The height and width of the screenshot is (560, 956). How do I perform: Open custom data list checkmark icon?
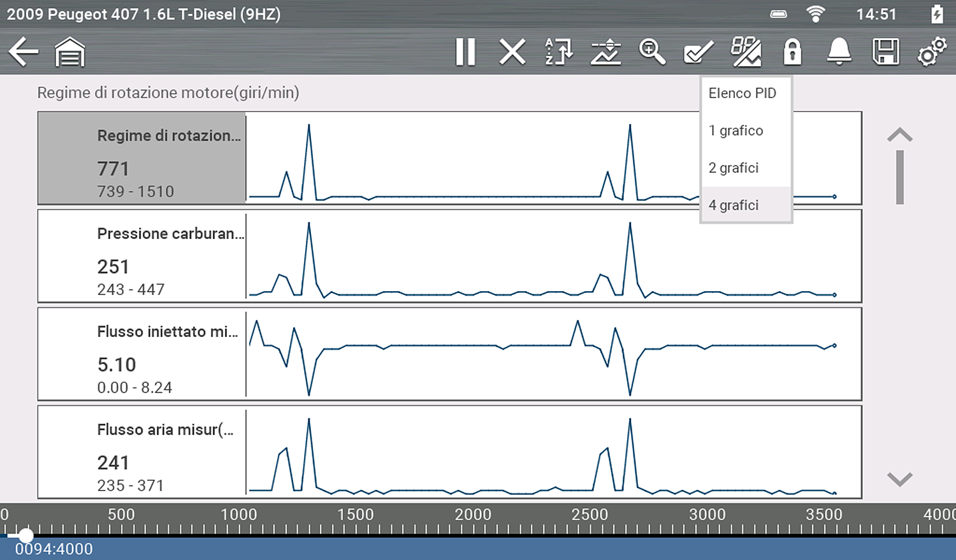699,52
